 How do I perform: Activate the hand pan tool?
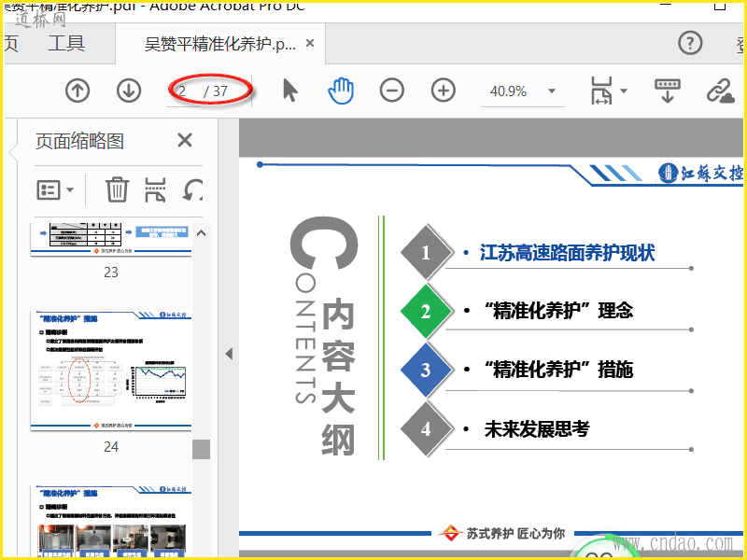click(x=341, y=91)
